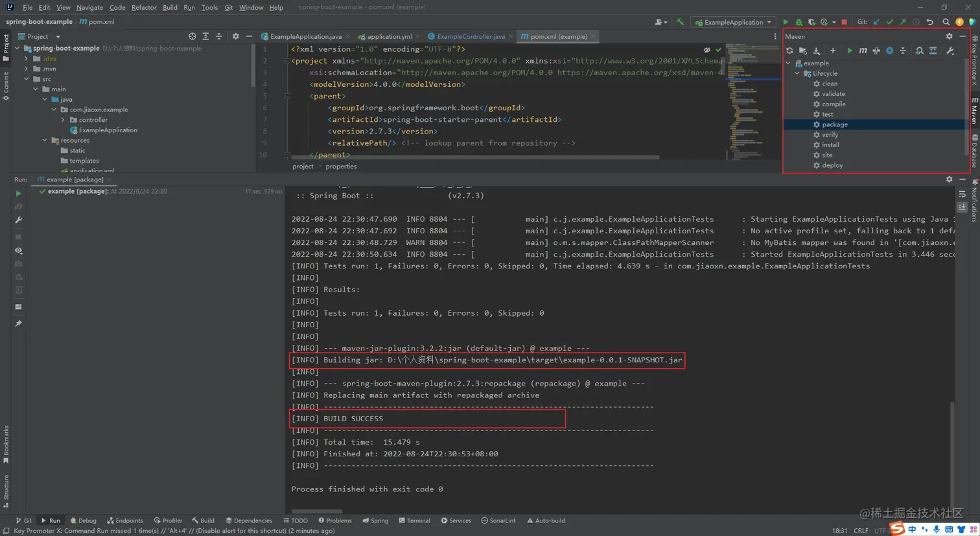The image size is (980, 536).
Task: Open the Navigate menu
Action: coord(89,7)
